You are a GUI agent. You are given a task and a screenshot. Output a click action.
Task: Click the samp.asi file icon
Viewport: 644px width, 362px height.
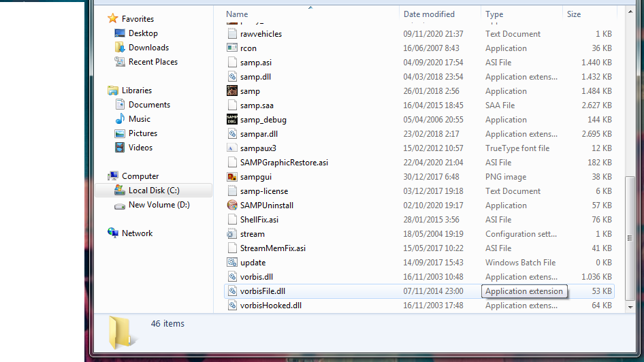[x=232, y=63]
